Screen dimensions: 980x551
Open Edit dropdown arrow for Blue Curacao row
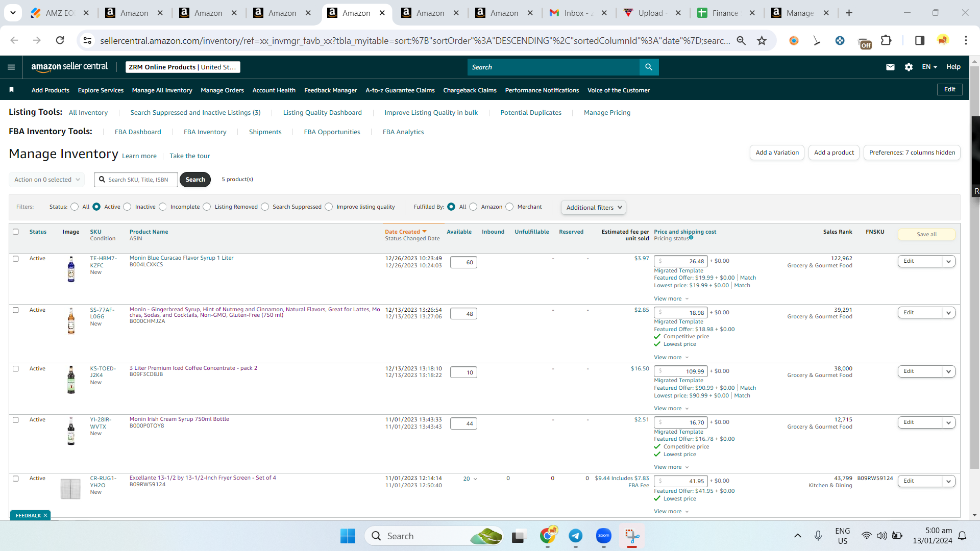[949, 261]
